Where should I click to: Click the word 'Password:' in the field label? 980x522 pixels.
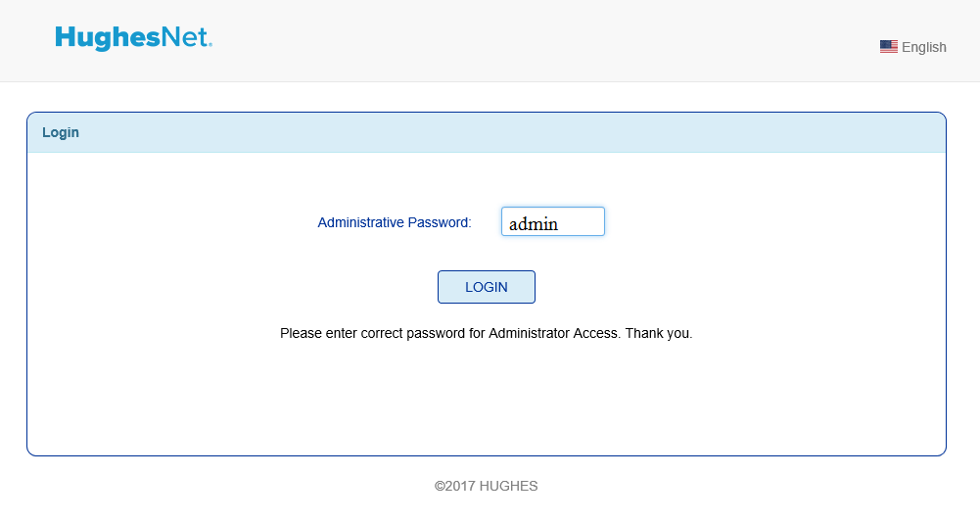coord(440,222)
